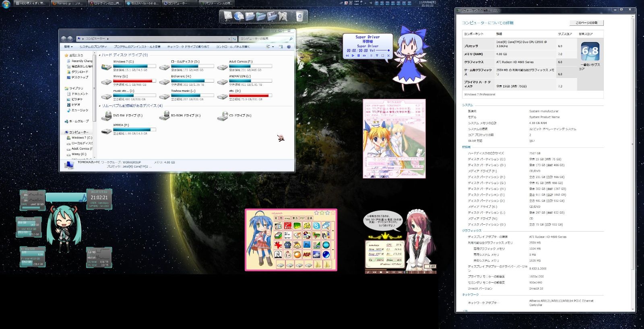
Task: Click プログラムのアンインストールと変更 in toolbar
Action: (x=137, y=47)
